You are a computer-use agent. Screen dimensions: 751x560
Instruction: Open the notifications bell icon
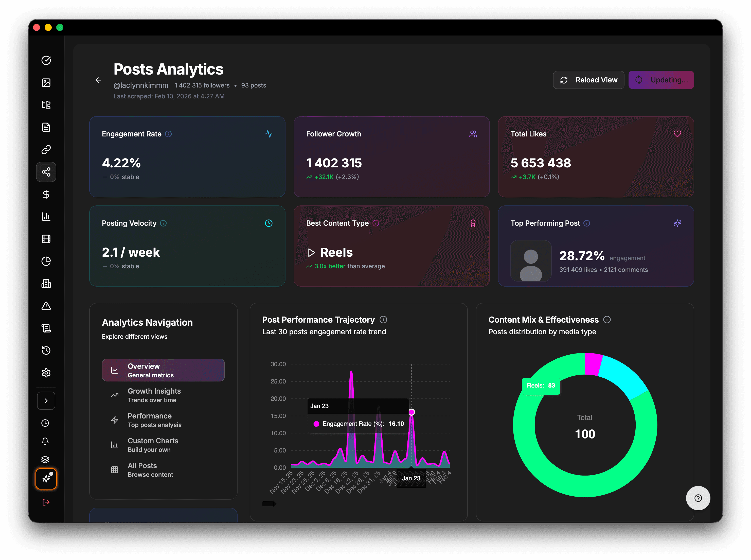(45, 441)
